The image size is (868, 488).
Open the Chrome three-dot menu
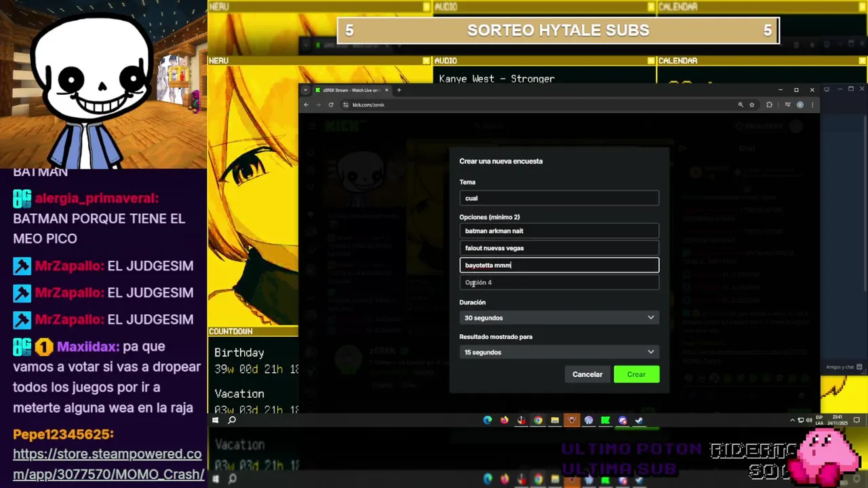812,104
